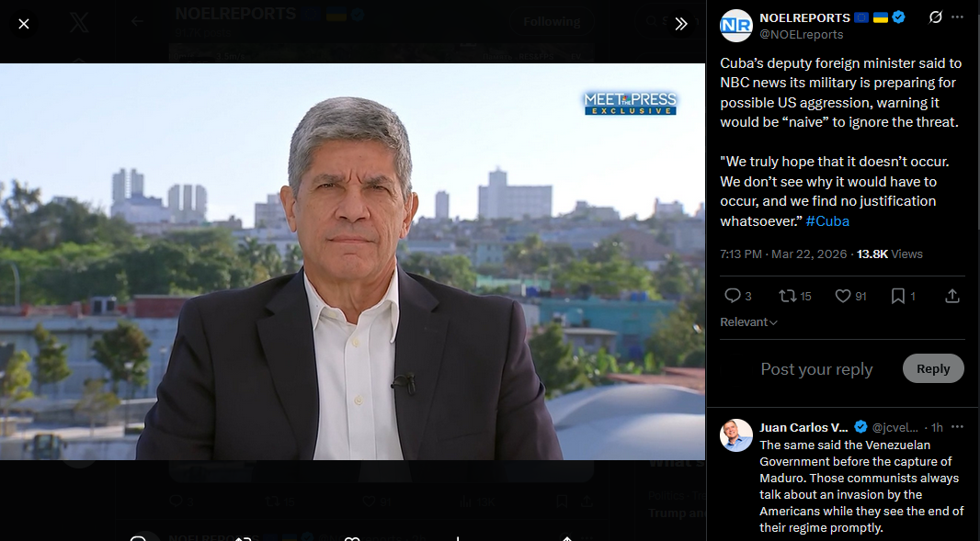Click the 13.8K Views count
Image resolution: width=980 pixels, height=541 pixels.
[890, 254]
